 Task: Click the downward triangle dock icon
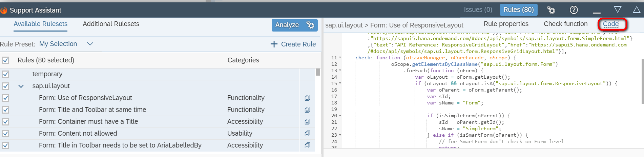[618, 9]
